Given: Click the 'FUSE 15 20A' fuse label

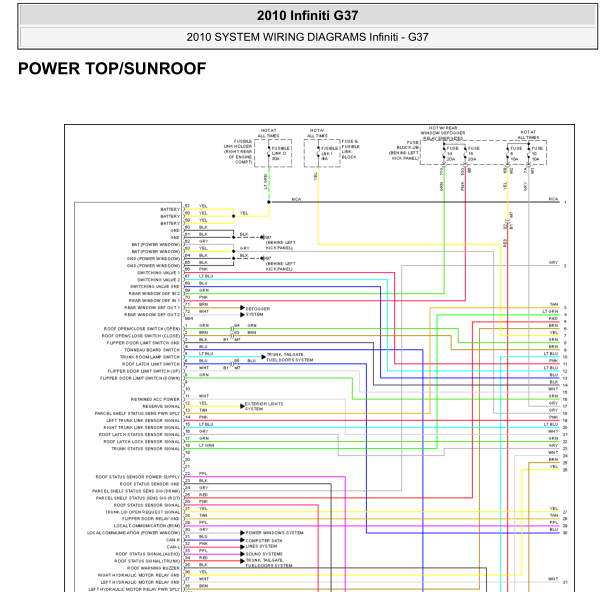Looking at the screenshot, I should click(x=473, y=154).
